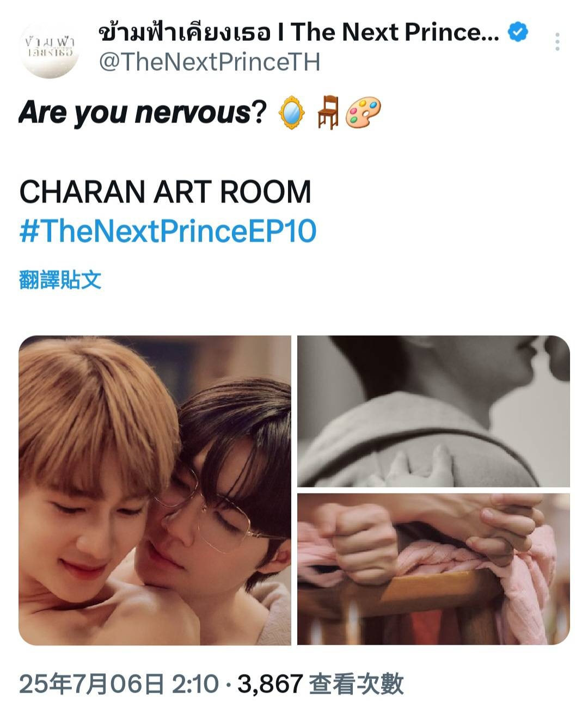Open the three-dot more options menu
588x708 pixels.
[x=557, y=42]
